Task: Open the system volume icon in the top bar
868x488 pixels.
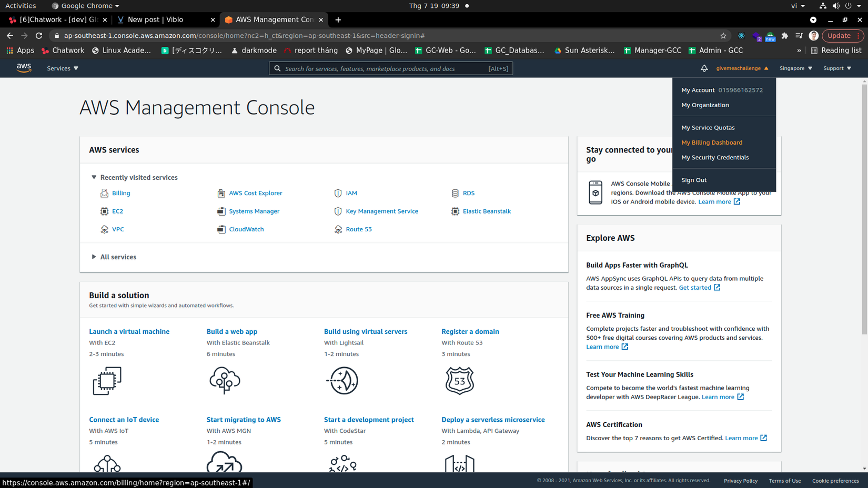Action: pyautogui.click(x=836, y=6)
